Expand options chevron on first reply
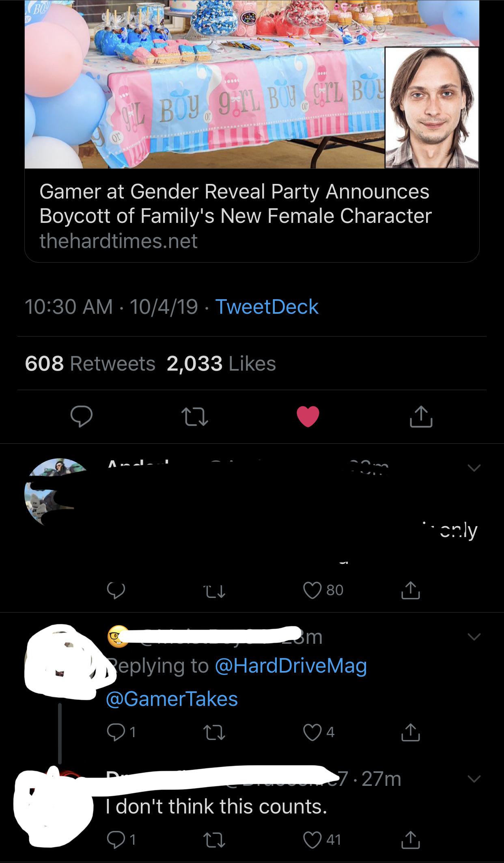The width and height of the screenshot is (504, 863). [x=473, y=468]
